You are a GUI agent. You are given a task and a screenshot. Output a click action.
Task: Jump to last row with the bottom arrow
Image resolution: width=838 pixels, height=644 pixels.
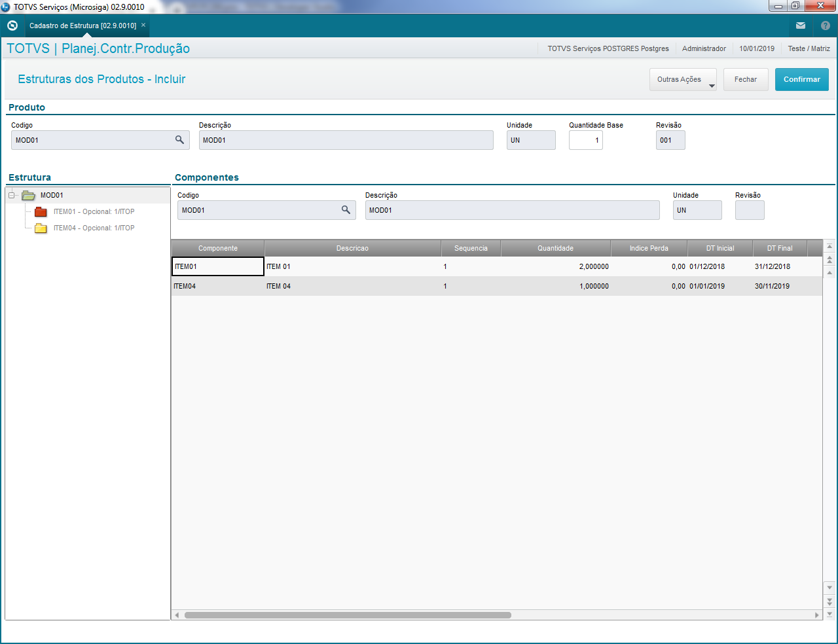[829, 614]
